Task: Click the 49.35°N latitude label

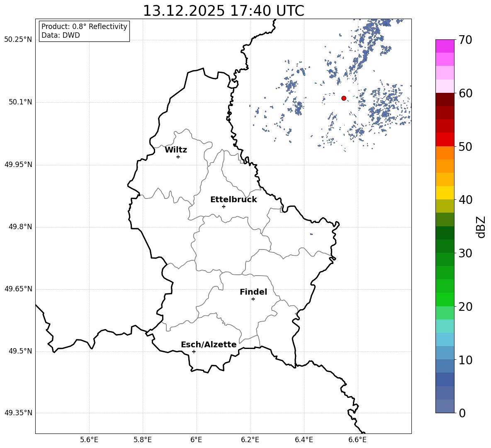Action: tap(18, 413)
